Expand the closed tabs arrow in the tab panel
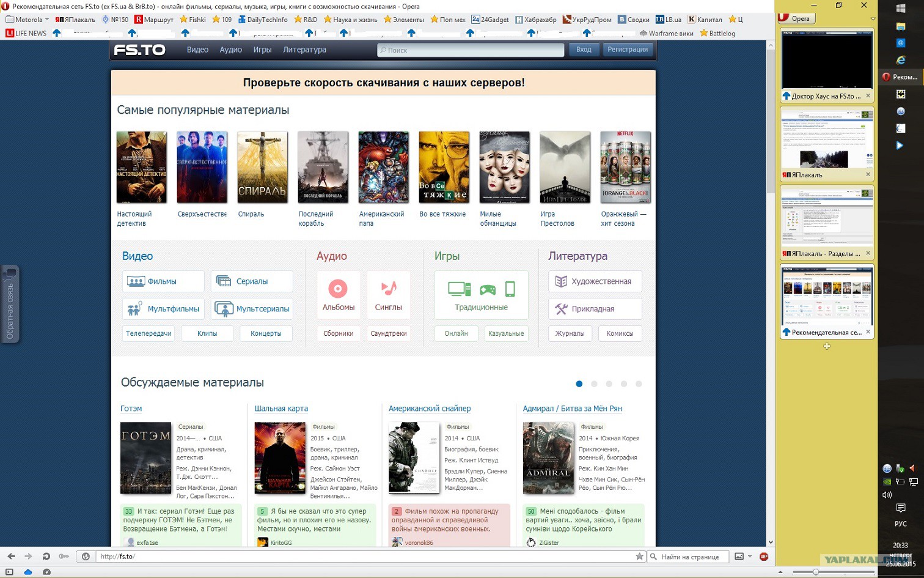This screenshot has width=924, height=578. click(x=873, y=19)
